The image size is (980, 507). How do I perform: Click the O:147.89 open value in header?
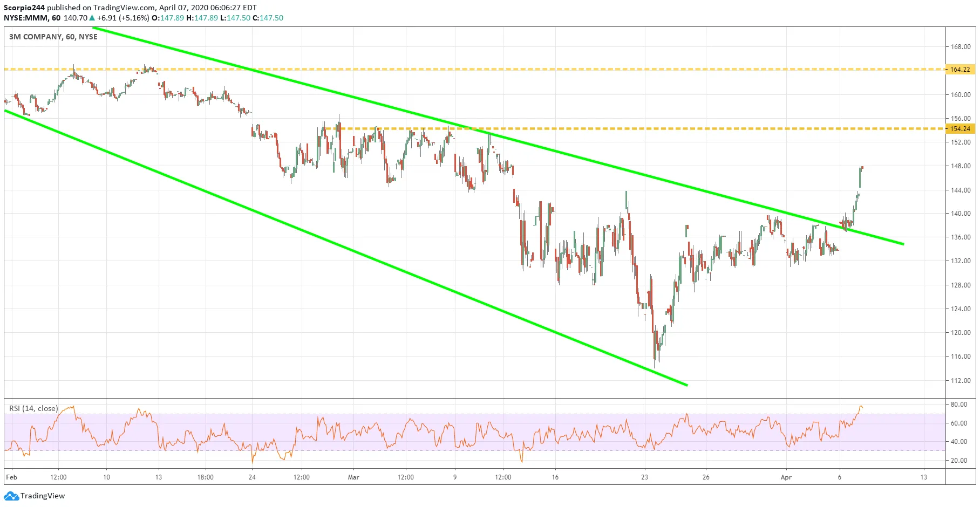coord(168,18)
